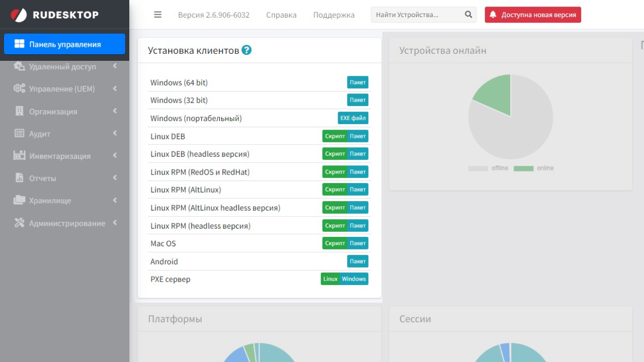Expand the Организация submenu chevron
Image resolution: width=644 pixels, height=362 pixels.
pos(115,111)
